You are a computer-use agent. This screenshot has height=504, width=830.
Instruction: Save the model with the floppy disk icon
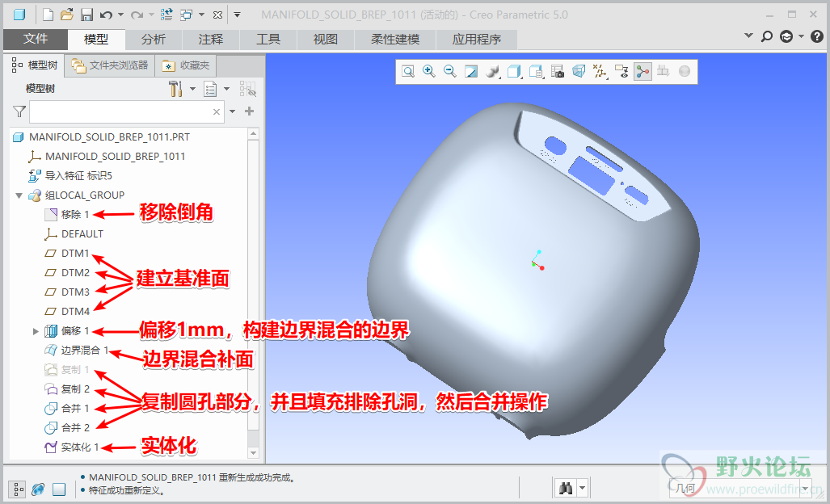coord(86,15)
